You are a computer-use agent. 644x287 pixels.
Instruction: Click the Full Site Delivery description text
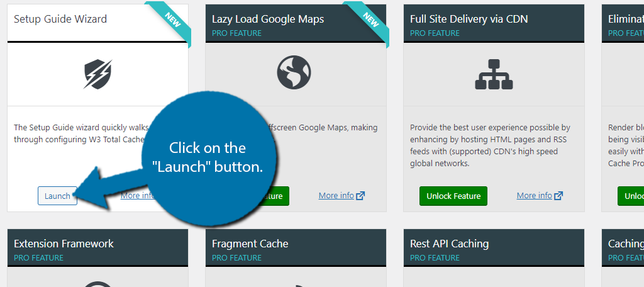pyautogui.click(x=490, y=145)
